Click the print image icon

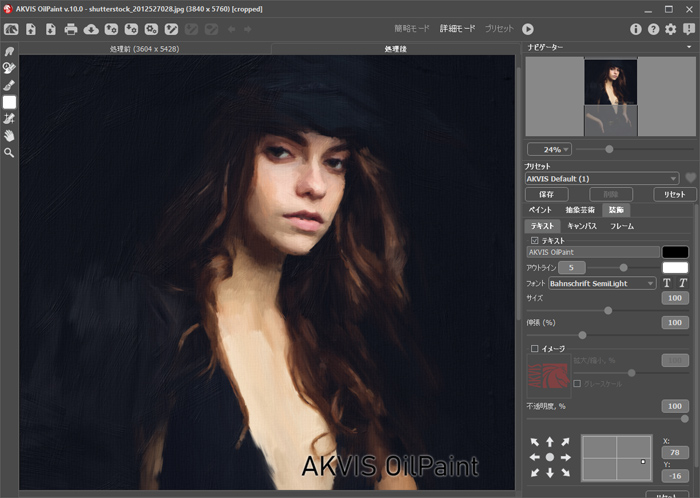click(71, 29)
